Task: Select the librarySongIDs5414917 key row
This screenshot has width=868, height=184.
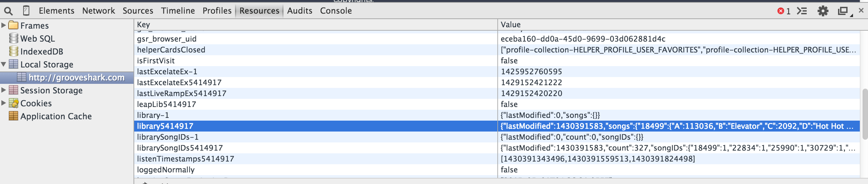Action: (497, 148)
